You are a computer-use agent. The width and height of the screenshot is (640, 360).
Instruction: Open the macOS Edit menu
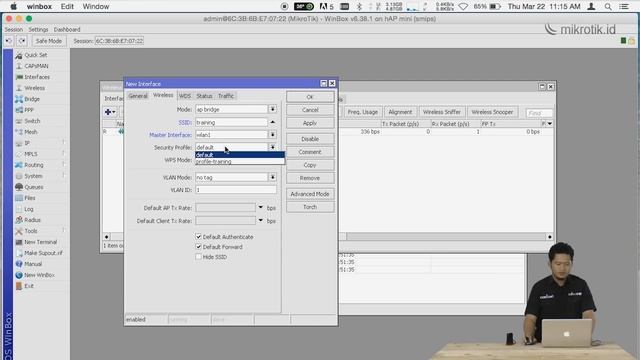67,7
